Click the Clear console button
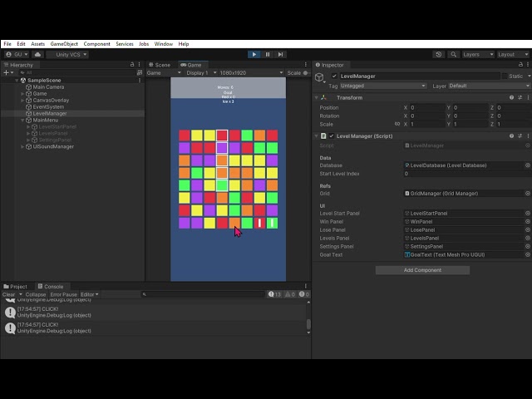 point(8,294)
